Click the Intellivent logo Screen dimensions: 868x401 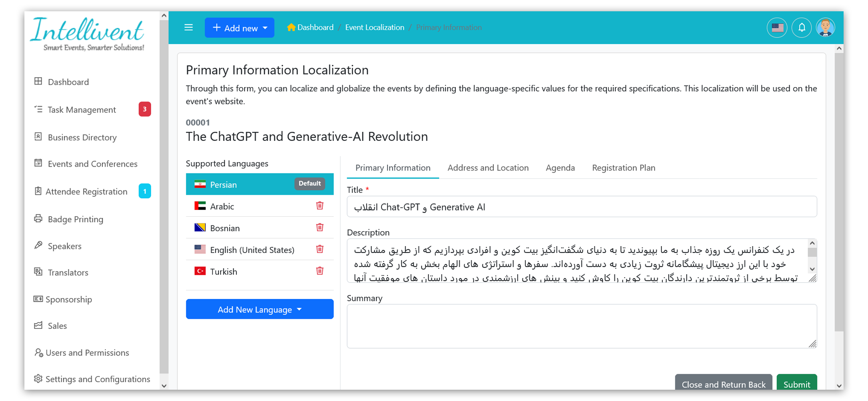(88, 34)
